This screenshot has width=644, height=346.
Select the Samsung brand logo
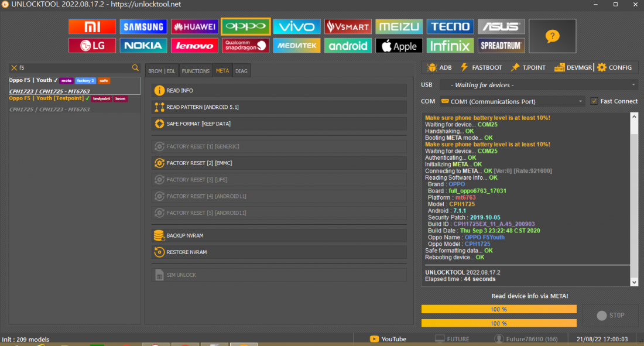(143, 27)
